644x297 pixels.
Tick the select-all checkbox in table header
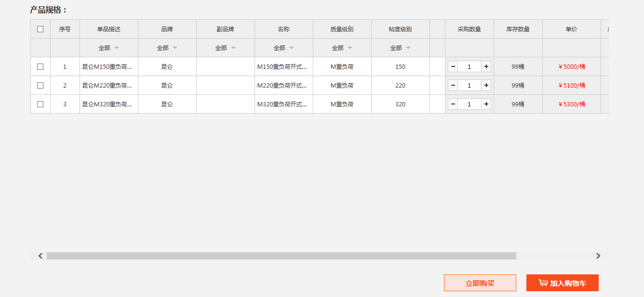pos(40,29)
